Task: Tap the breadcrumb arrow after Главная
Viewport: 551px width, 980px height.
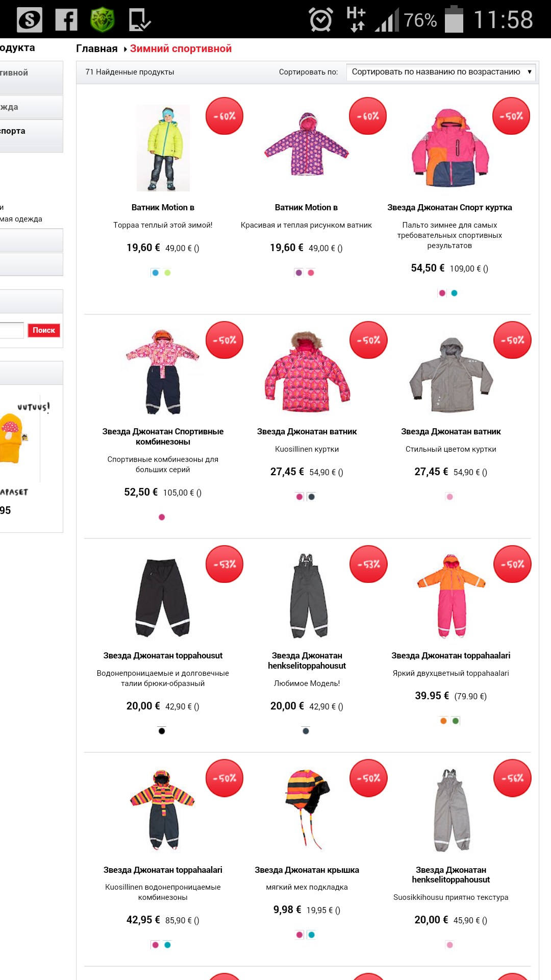Action: 125,49
